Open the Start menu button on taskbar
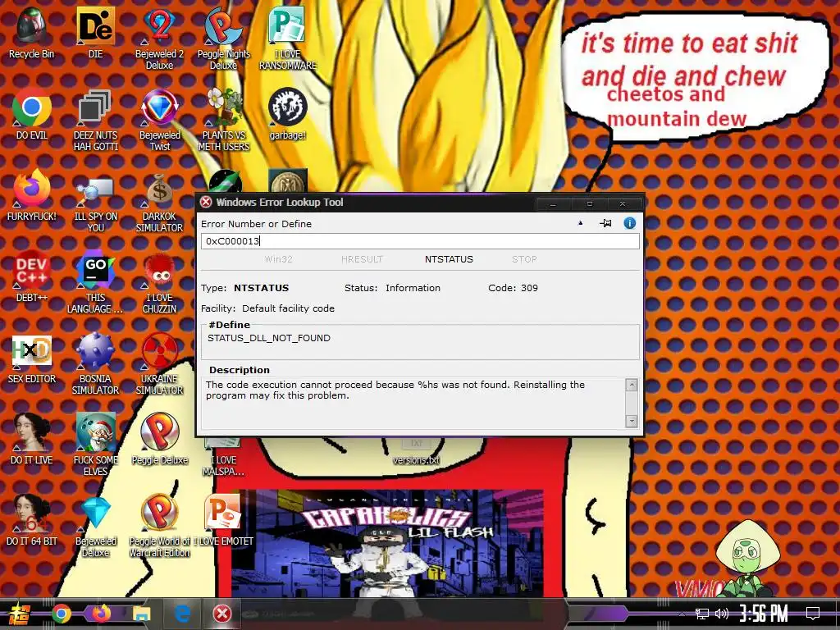This screenshot has height=630, width=840. (20, 614)
